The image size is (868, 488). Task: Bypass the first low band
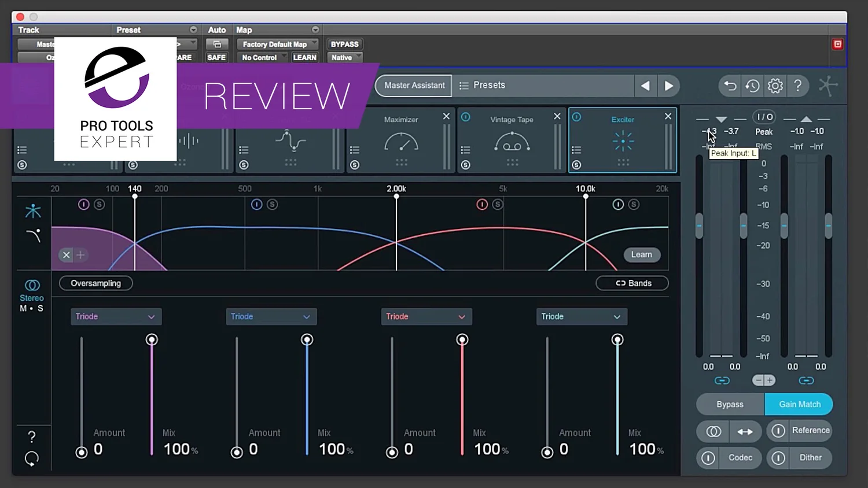point(84,204)
